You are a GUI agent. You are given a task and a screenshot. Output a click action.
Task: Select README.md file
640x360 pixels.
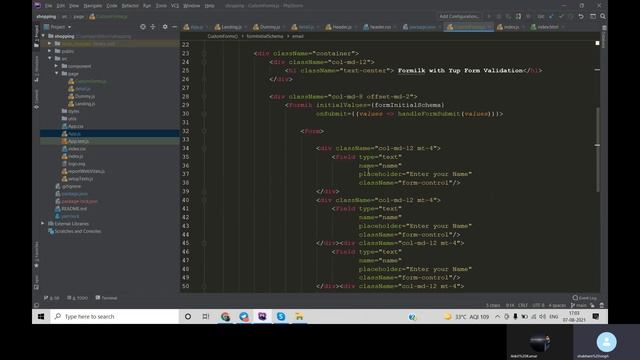[x=74, y=209]
